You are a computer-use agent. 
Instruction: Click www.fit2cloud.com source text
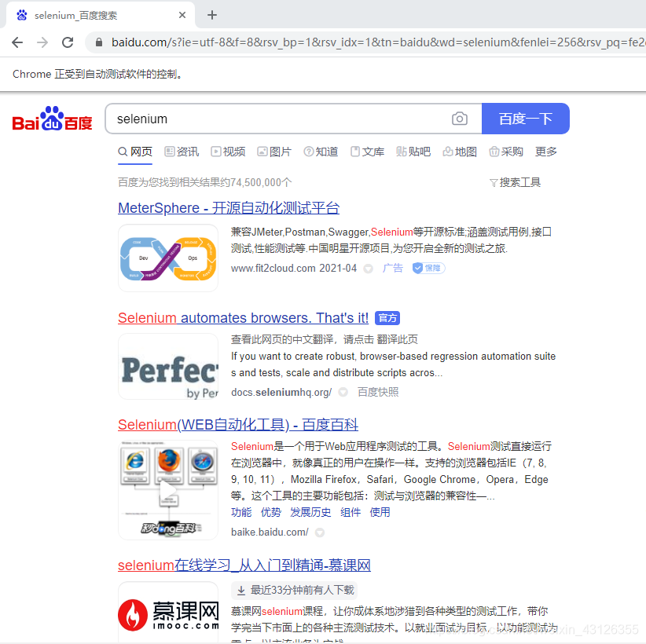[x=273, y=268]
